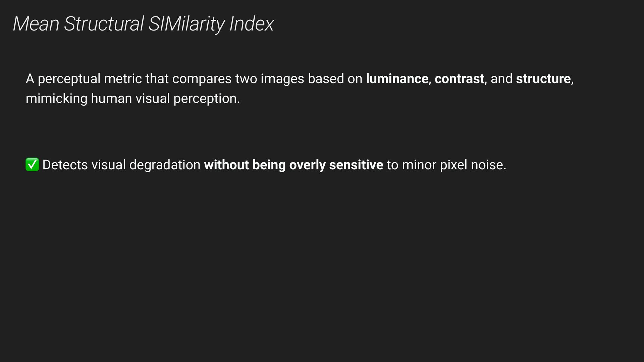Select the bold word structure
Screen dimensions: 644x362
click(x=543, y=79)
